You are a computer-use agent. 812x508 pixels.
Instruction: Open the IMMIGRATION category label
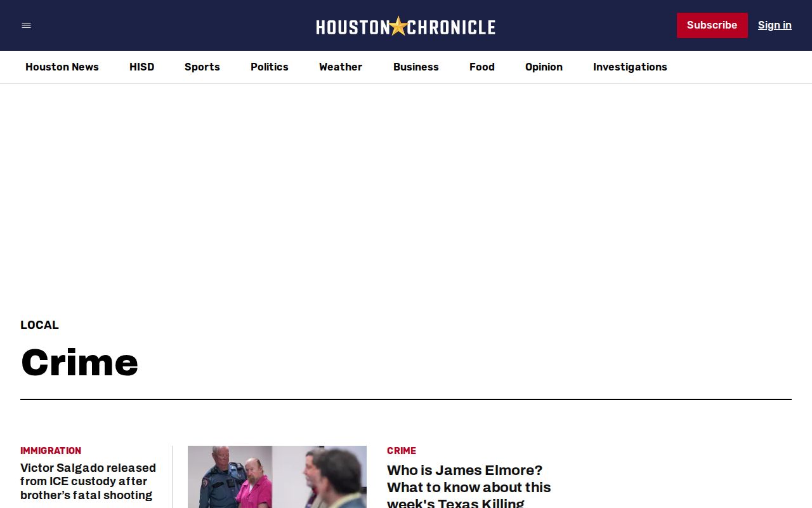pos(51,451)
